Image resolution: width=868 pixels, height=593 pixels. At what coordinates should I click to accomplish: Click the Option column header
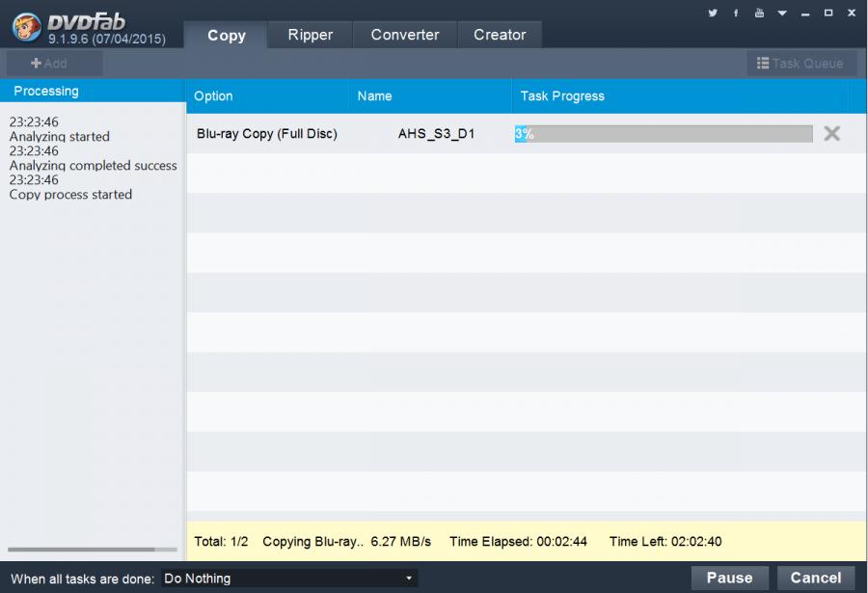[x=267, y=96]
